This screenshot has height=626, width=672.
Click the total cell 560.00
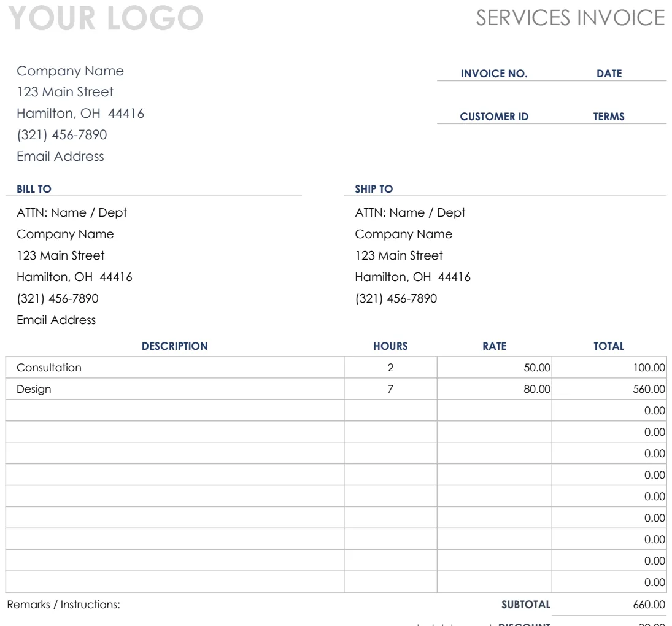[x=609, y=389]
